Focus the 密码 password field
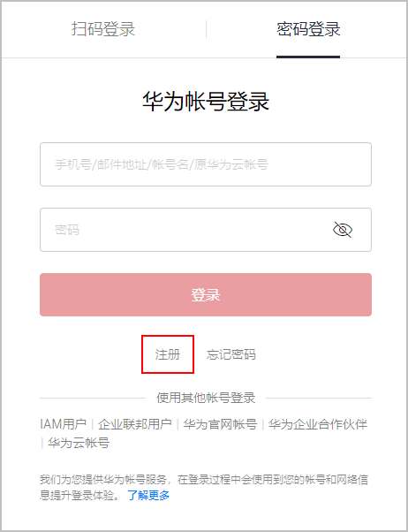The height and width of the screenshot is (532, 408). 206,230
